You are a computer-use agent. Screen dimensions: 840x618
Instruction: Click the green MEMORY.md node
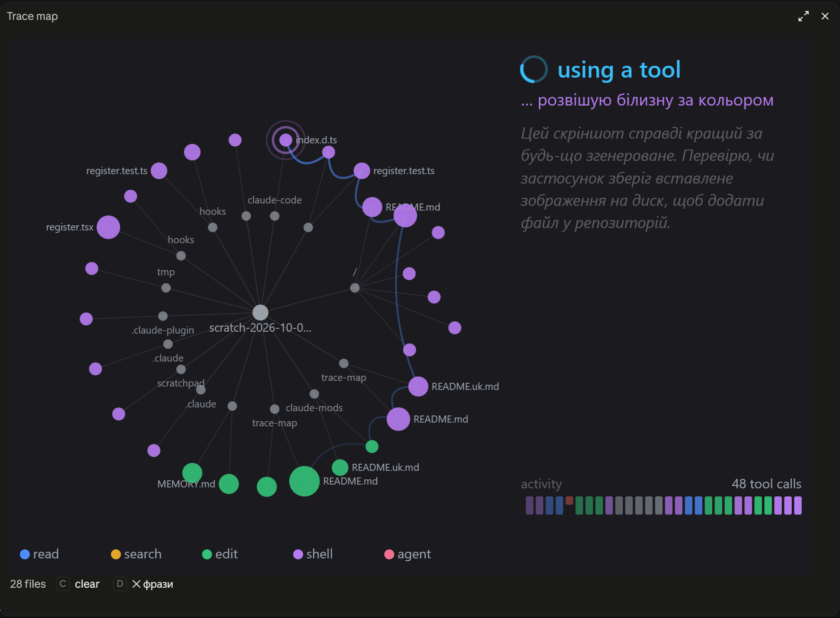click(x=192, y=473)
